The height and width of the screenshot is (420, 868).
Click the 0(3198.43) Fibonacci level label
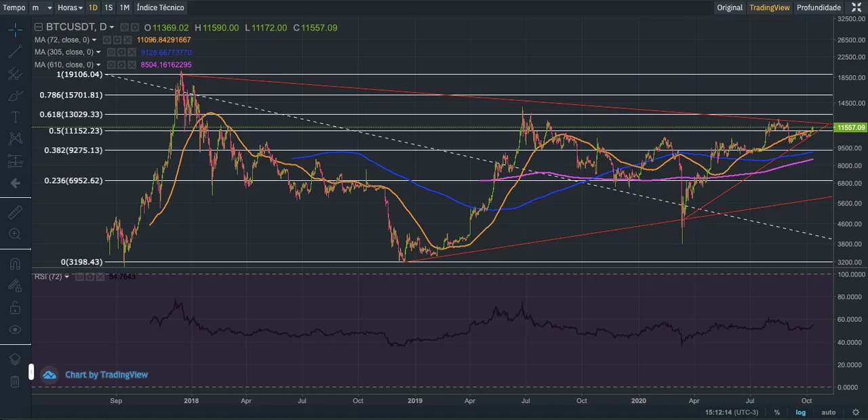[82, 262]
